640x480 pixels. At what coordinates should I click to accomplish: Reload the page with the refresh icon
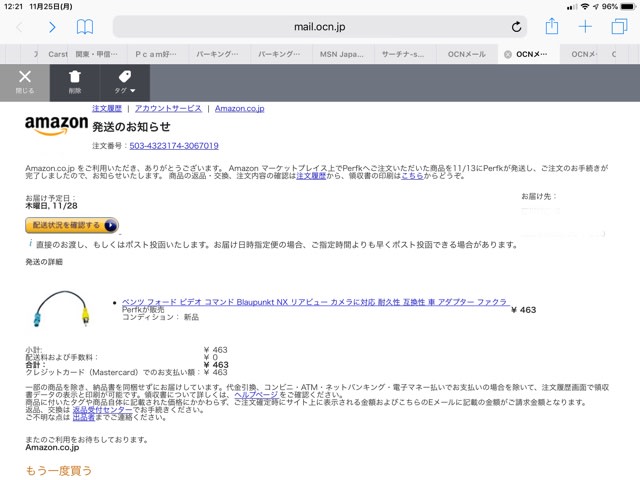(516, 27)
